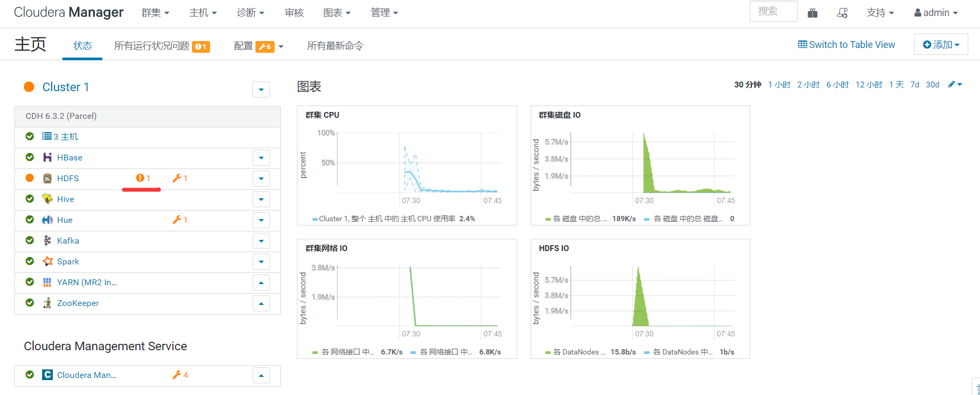View HDFS health issue warning badge
Screen dimensions: 980x395
click(x=143, y=178)
